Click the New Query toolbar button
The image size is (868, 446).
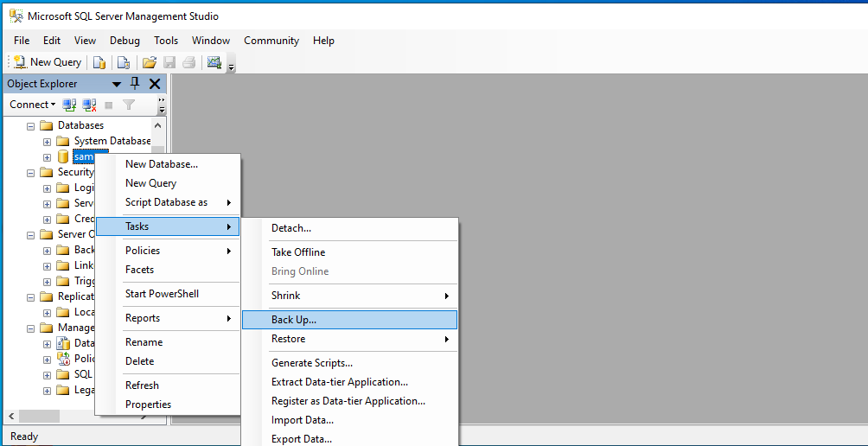[x=48, y=62]
